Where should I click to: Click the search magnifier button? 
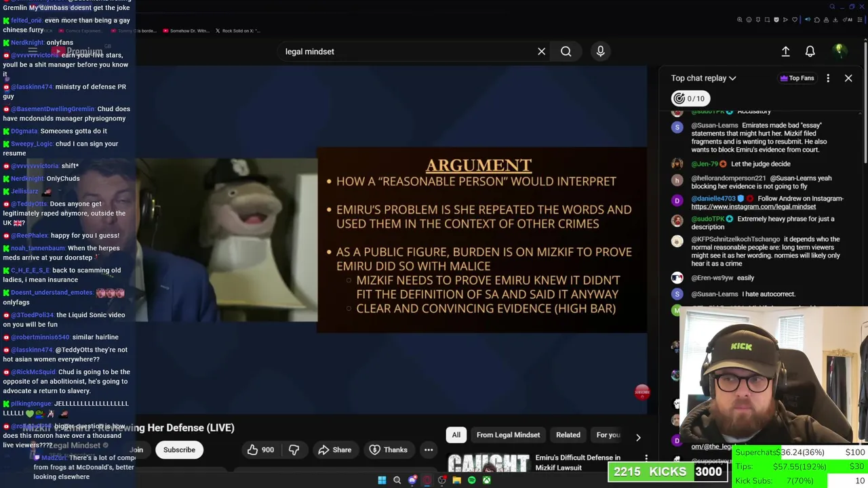click(566, 52)
